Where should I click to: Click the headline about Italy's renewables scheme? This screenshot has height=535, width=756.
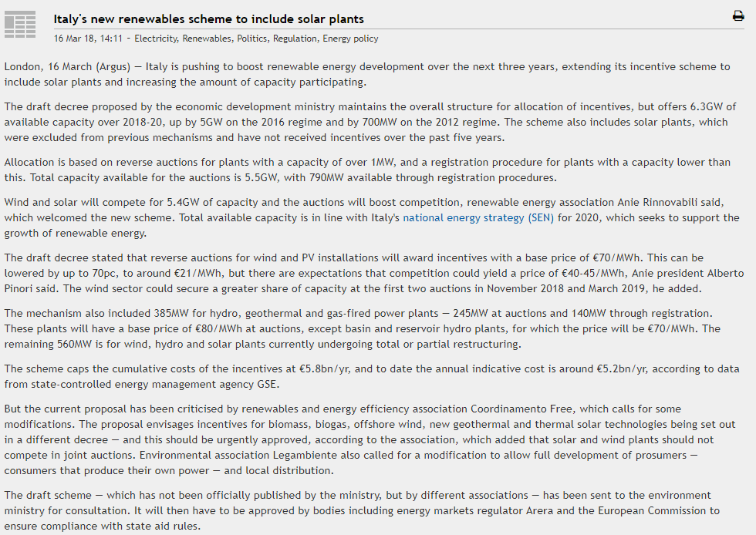[x=209, y=19]
